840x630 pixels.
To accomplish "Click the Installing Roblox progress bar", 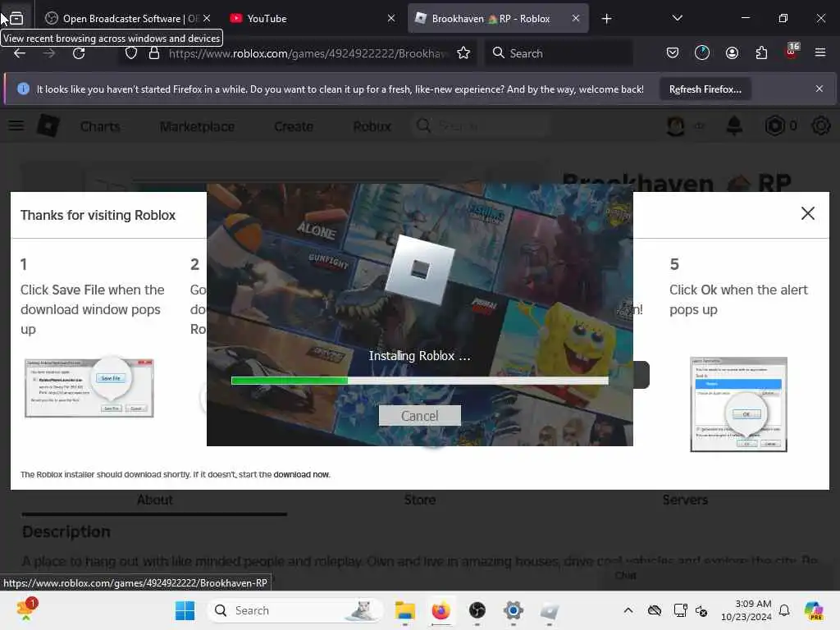I will (419, 381).
